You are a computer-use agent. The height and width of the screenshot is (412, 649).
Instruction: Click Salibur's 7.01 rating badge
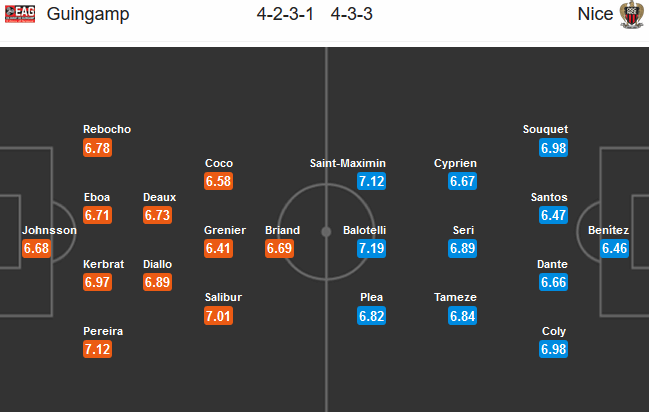(219, 315)
